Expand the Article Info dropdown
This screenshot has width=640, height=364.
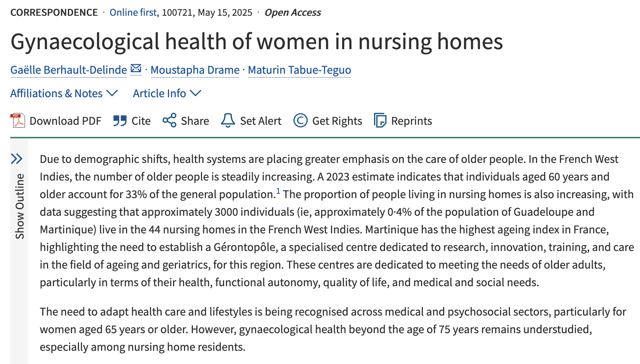[167, 93]
